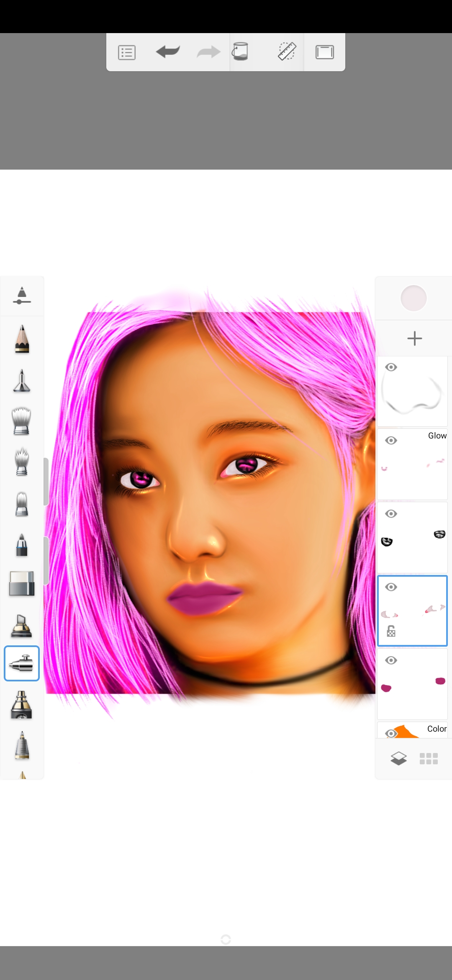Hide the nose outline layer
Viewport: 452px width, 980px height.
(x=391, y=367)
